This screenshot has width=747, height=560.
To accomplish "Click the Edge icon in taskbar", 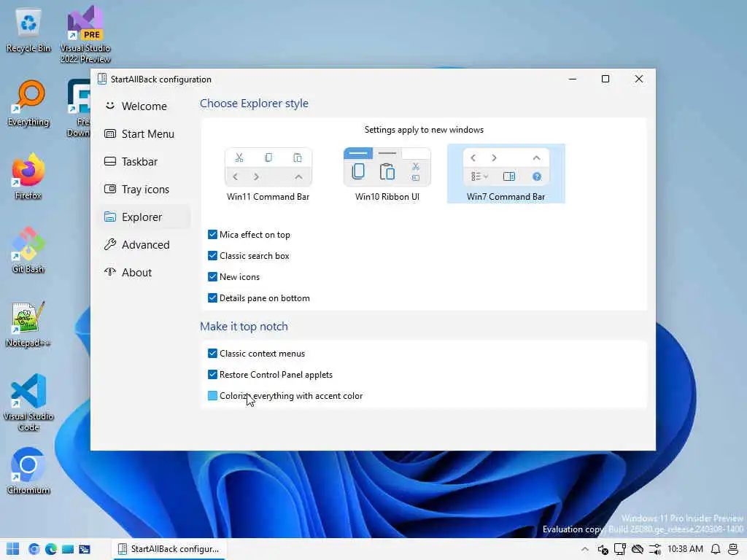I will tap(50, 549).
